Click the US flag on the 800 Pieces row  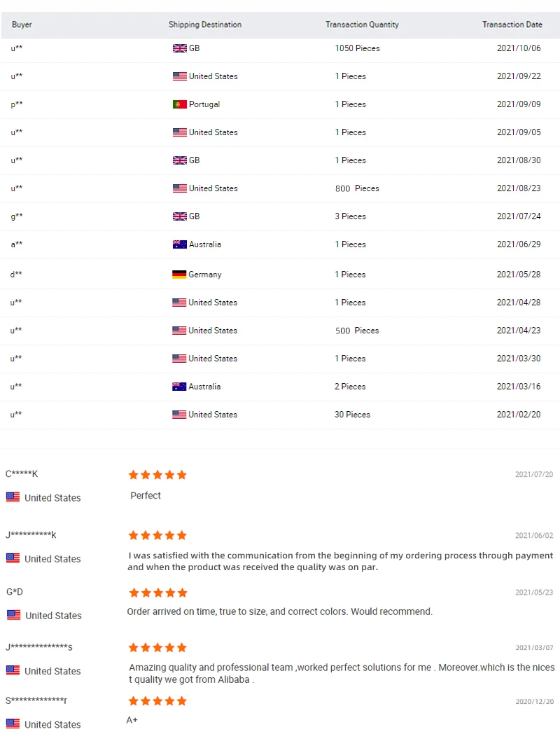(x=179, y=188)
